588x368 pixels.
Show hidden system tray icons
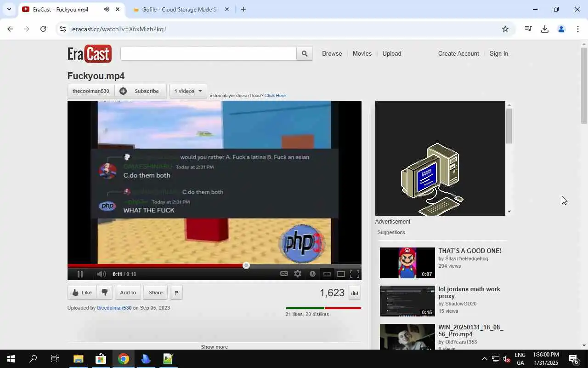(x=484, y=359)
